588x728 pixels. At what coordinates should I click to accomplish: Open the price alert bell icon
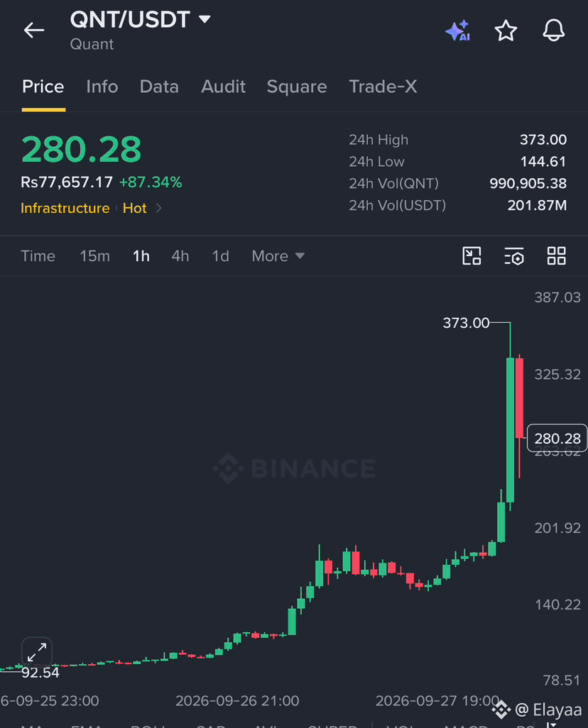pyautogui.click(x=554, y=31)
